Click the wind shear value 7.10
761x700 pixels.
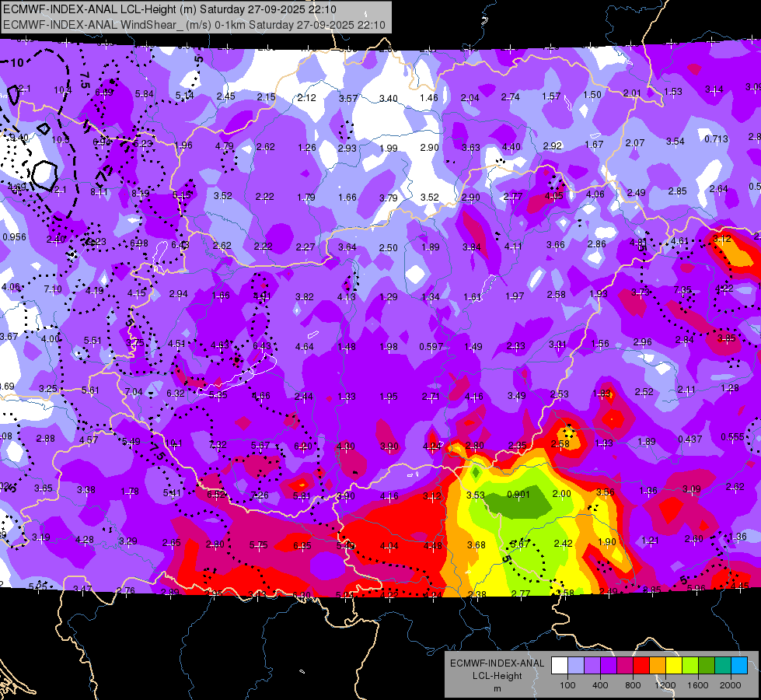(53, 289)
